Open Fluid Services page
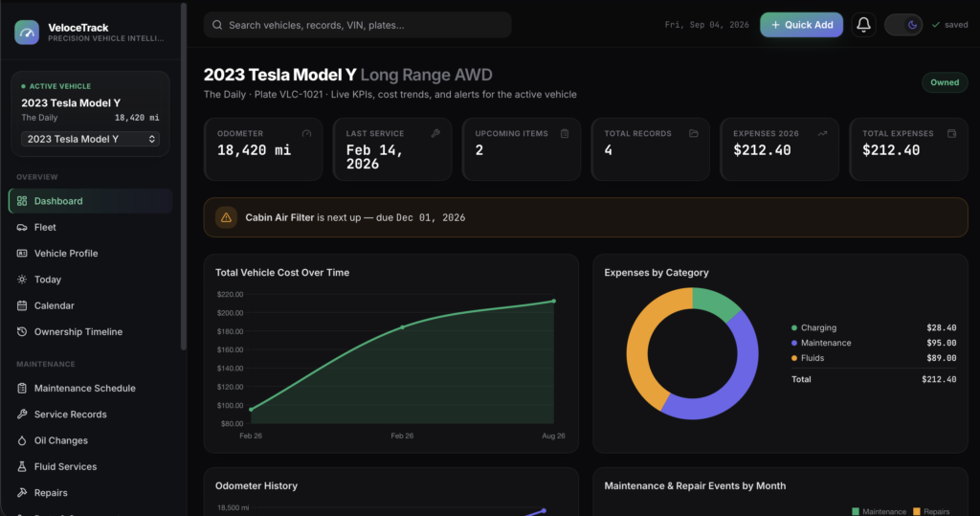The width and height of the screenshot is (980, 516). (91, 466)
